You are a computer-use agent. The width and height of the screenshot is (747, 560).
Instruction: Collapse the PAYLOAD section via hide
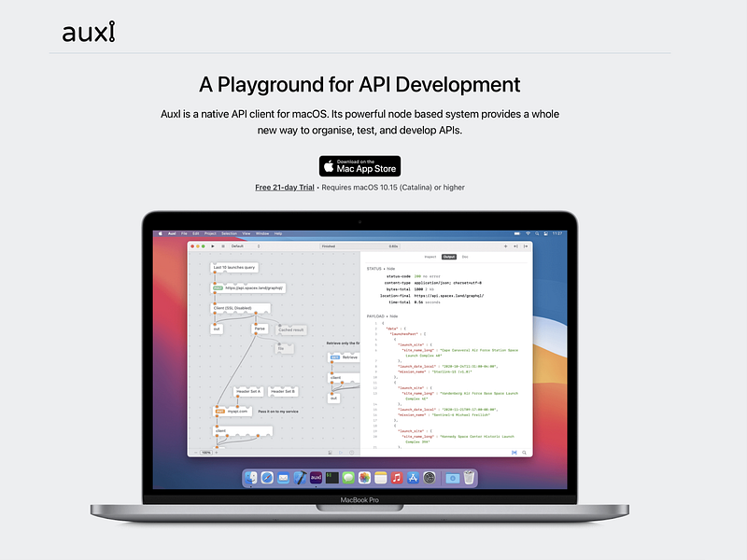click(x=394, y=316)
